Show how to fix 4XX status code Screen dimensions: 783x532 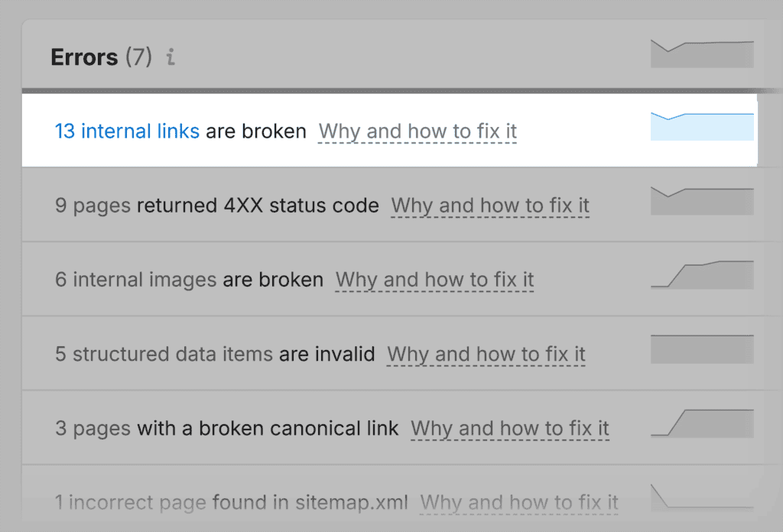tap(490, 206)
